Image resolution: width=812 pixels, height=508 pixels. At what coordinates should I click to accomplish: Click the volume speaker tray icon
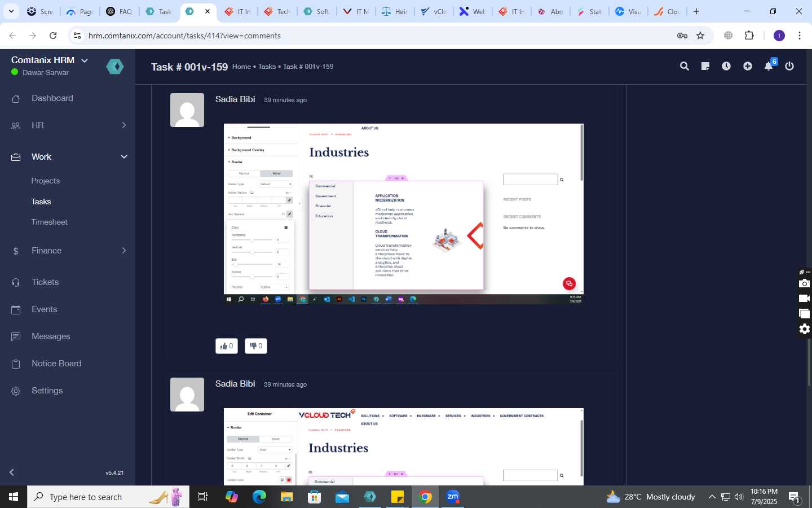pyautogui.click(x=739, y=497)
